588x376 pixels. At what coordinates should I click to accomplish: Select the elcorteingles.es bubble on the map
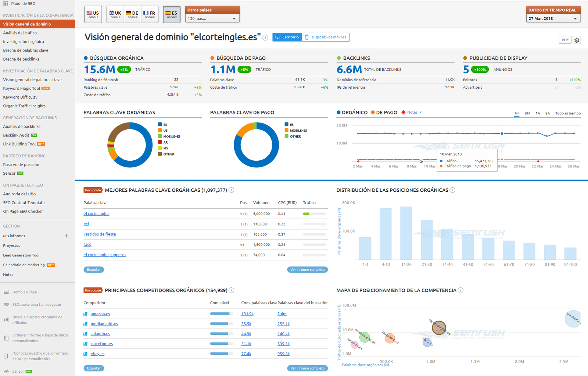pyautogui.click(x=440, y=328)
